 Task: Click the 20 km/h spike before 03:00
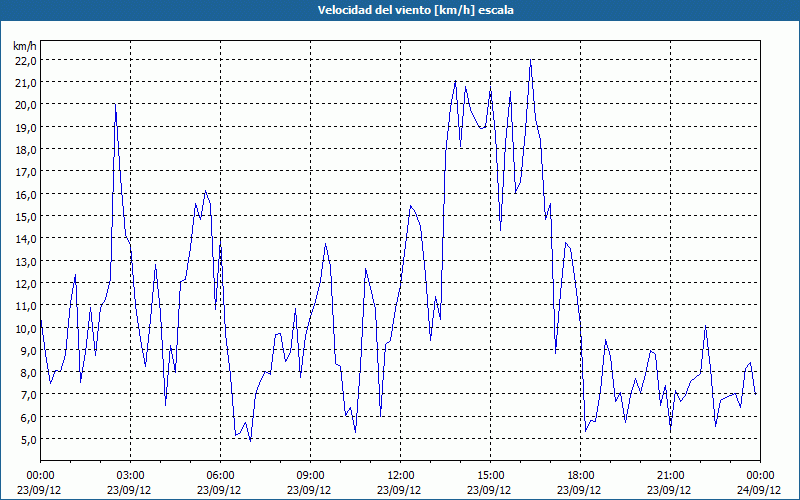[115, 105]
